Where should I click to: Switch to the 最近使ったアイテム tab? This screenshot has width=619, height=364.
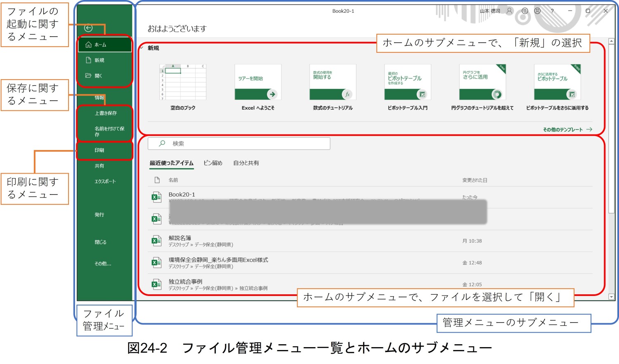click(172, 163)
